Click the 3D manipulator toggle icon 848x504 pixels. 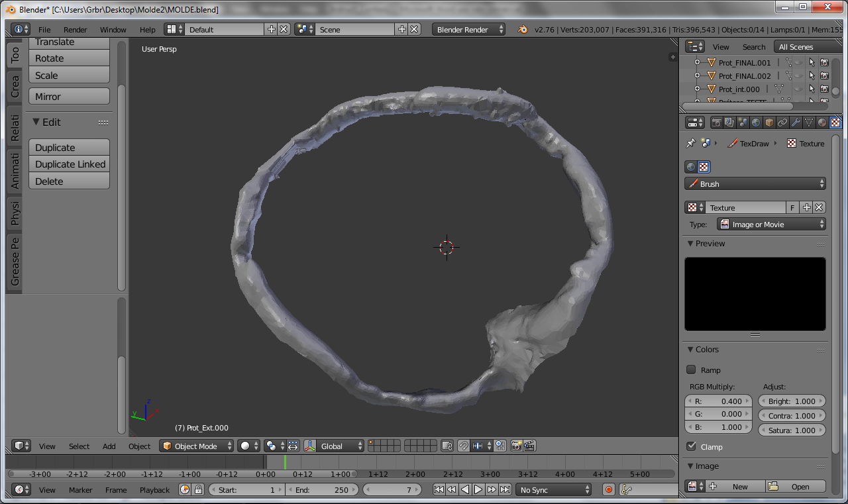click(x=310, y=446)
